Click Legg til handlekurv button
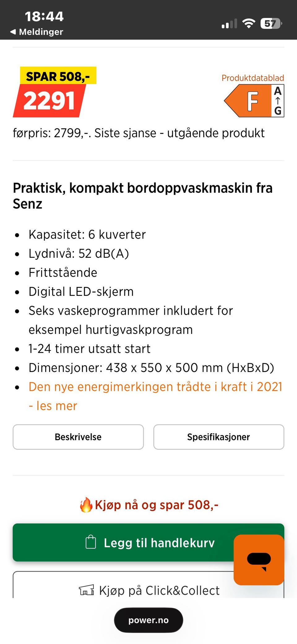Image resolution: width=297 pixels, height=644 pixels. pos(148,542)
